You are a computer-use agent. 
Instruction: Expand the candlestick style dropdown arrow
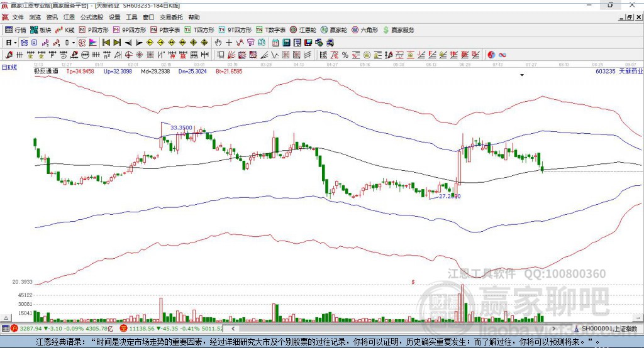click(x=74, y=43)
